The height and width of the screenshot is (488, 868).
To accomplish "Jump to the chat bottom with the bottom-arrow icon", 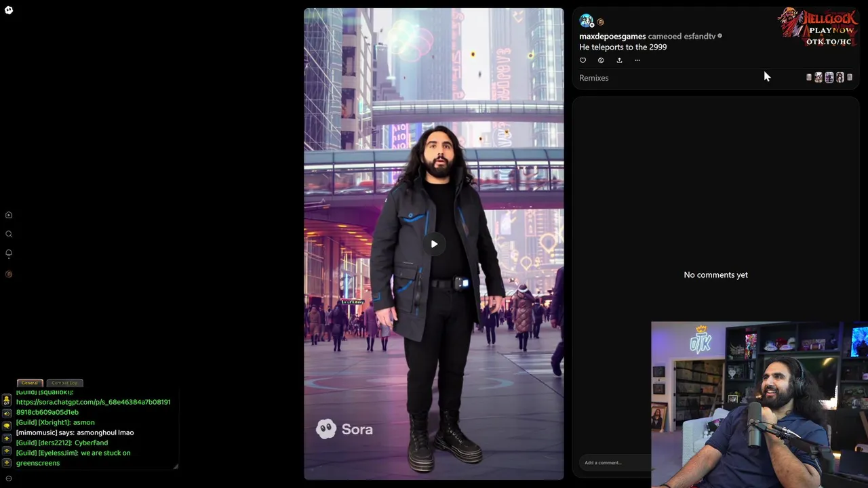I will 7,463.
